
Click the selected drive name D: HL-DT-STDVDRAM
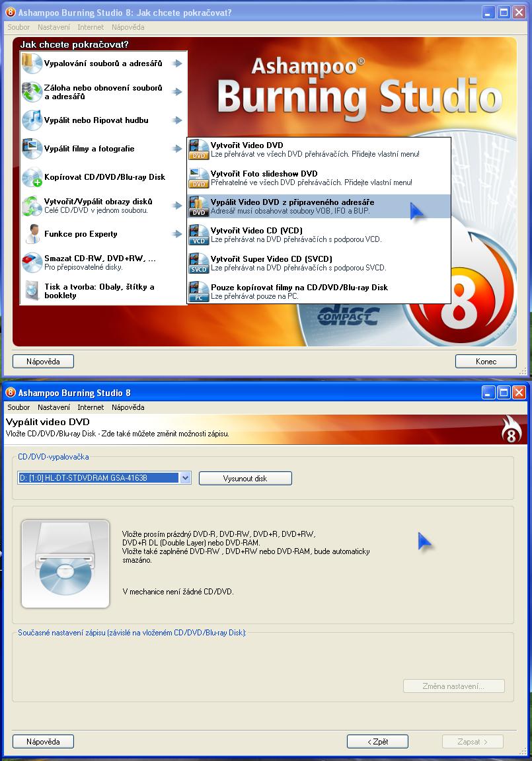(x=98, y=478)
